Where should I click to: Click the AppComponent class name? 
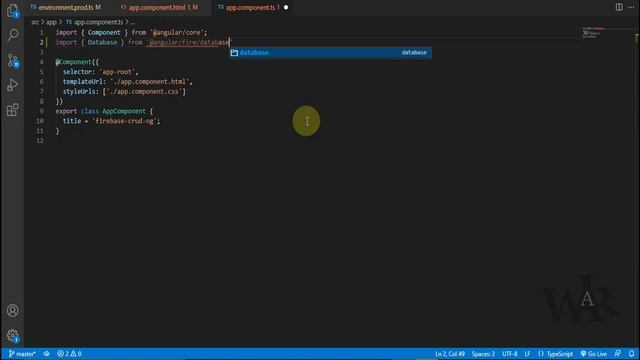point(124,111)
